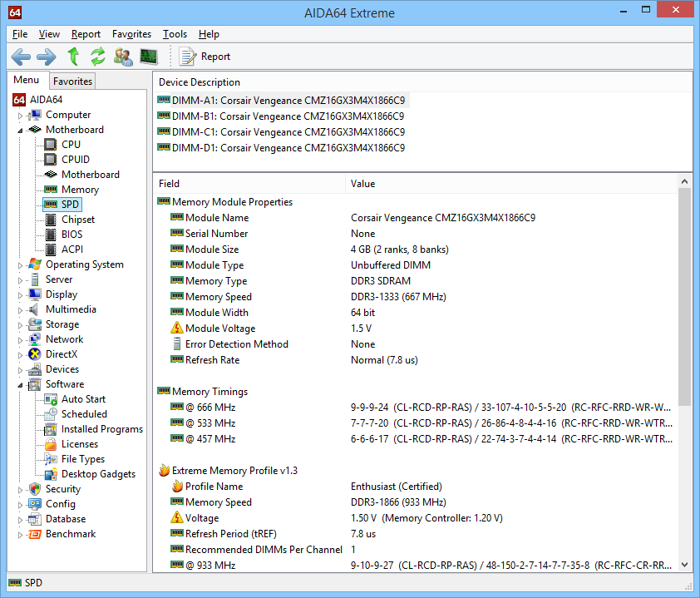The image size is (700, 598).
Task: Select the Benchmark item in the tree
Action: (70, 534)
